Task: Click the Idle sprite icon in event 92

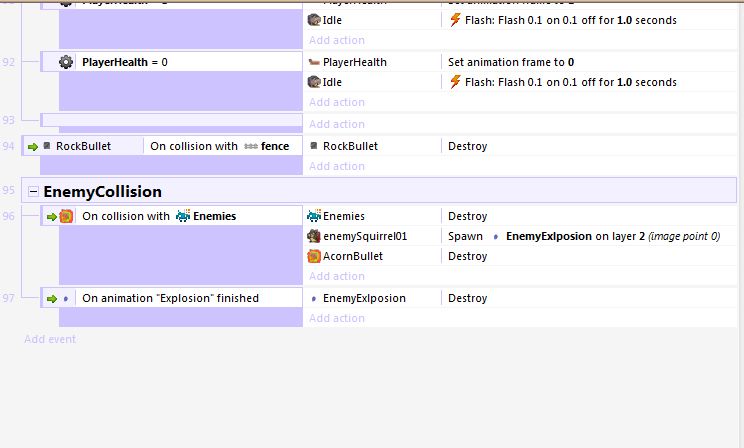Action: 313,82
